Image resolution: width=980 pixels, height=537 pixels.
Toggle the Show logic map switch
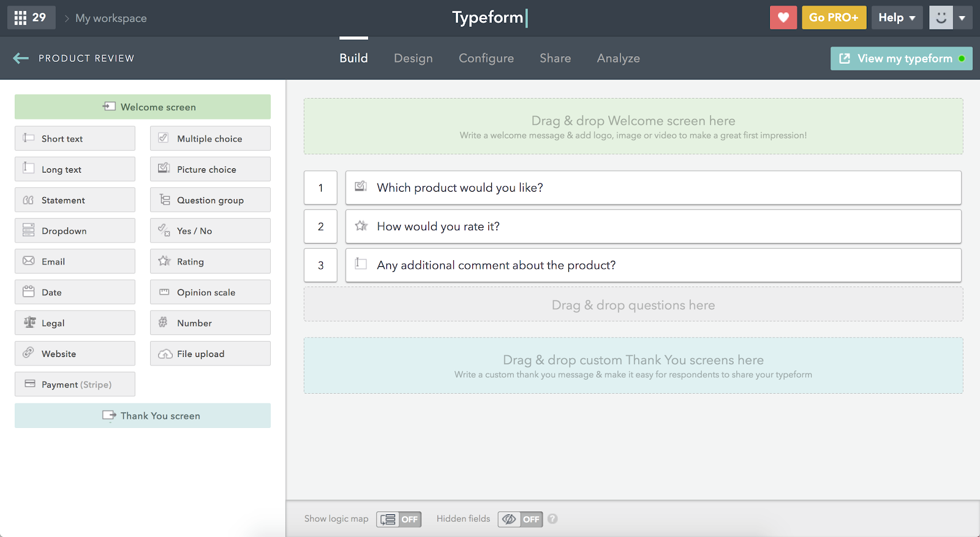click(399, 519)
